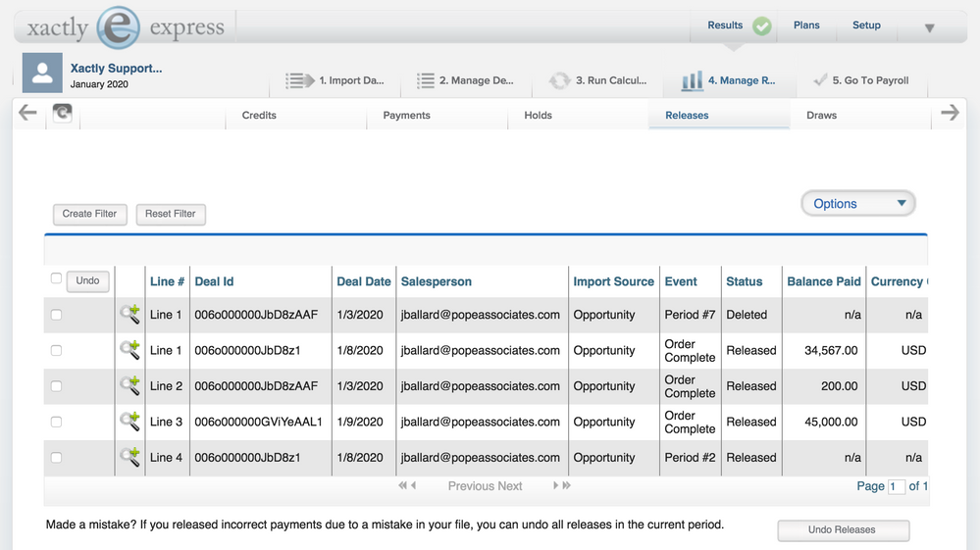Screen dimensions: 980x550
Task: Click the green Results checkmark icon
Action: [761, 26]
